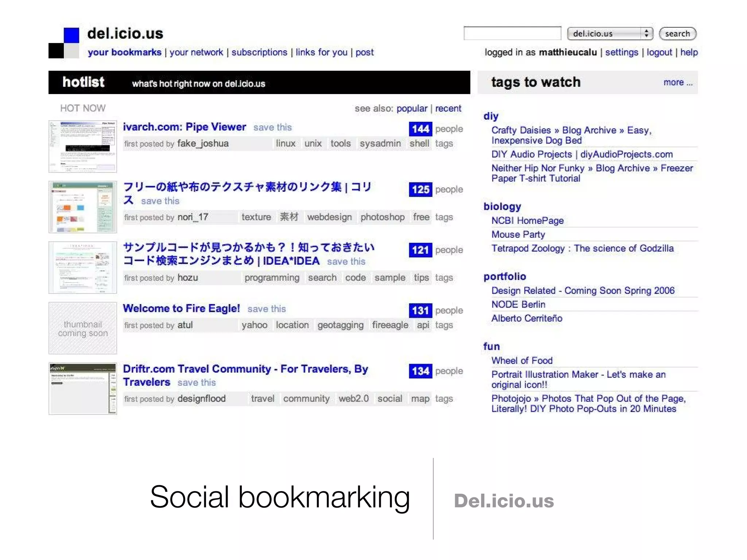This screenshot has height=560, width=747.
Task: Open the ivarch.com: Pipe Viewer title link
Action: pyautogui.click(x=185, y=127)
